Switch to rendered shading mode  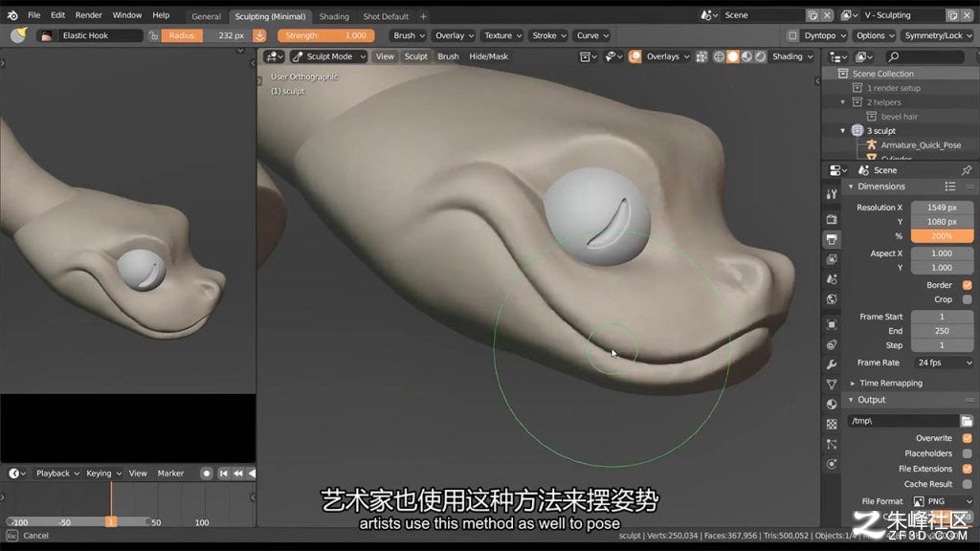[x=760, y=56]
